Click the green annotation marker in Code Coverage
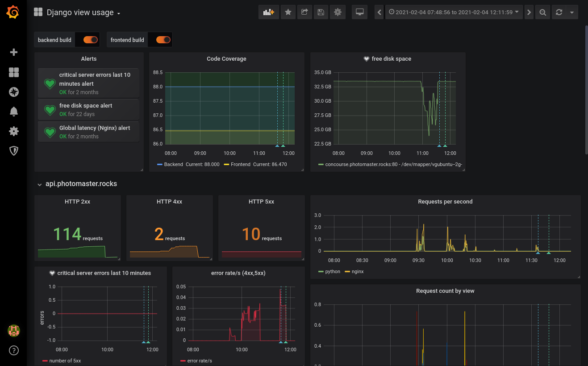The height and width of the screenshot is (366, 588). point(283,146)
